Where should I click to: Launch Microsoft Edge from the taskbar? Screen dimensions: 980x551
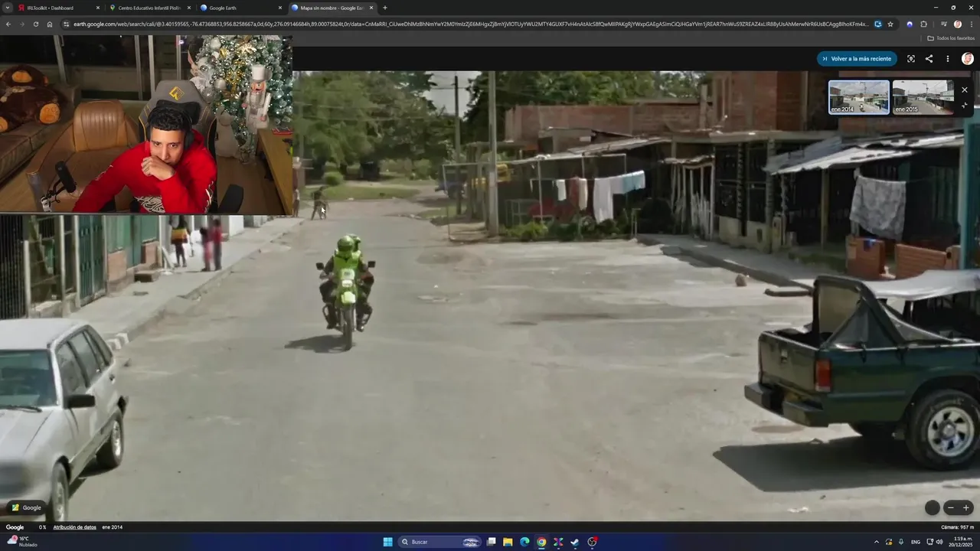click(524, 542)
